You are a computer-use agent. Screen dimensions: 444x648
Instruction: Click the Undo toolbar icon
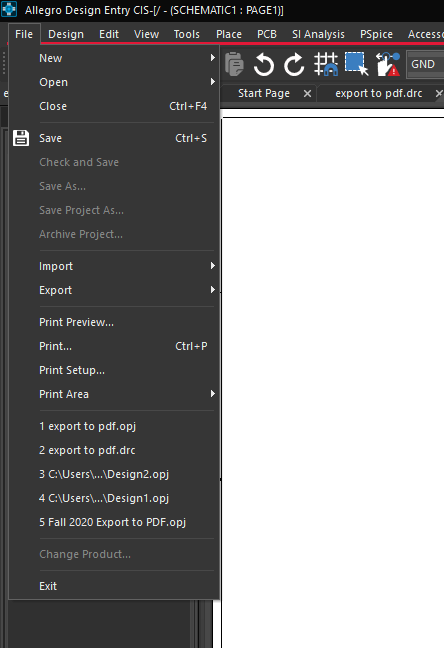(x=263, y=64)
